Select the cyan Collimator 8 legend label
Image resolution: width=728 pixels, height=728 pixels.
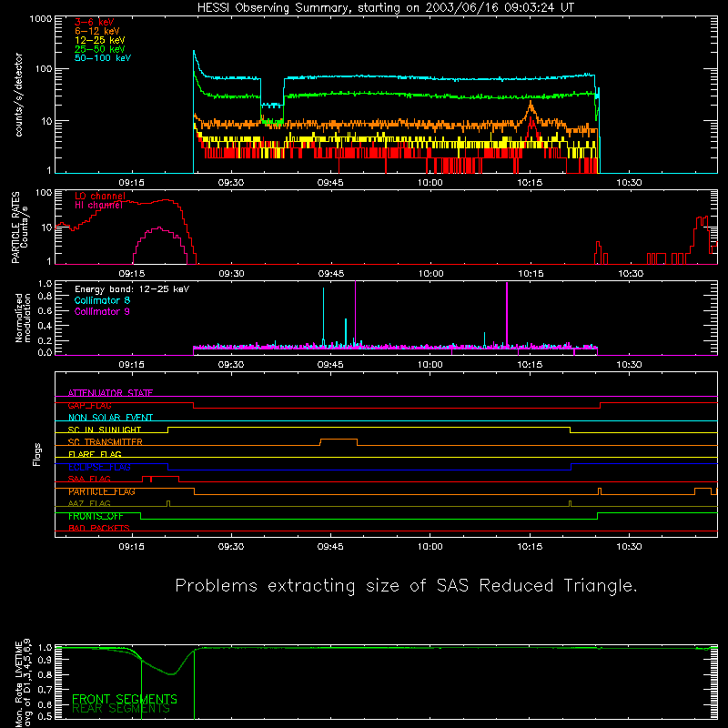[x=102, y=300]
